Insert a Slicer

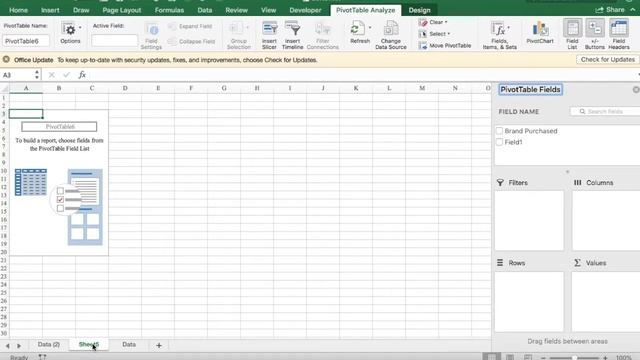click(x=269, y=35)
